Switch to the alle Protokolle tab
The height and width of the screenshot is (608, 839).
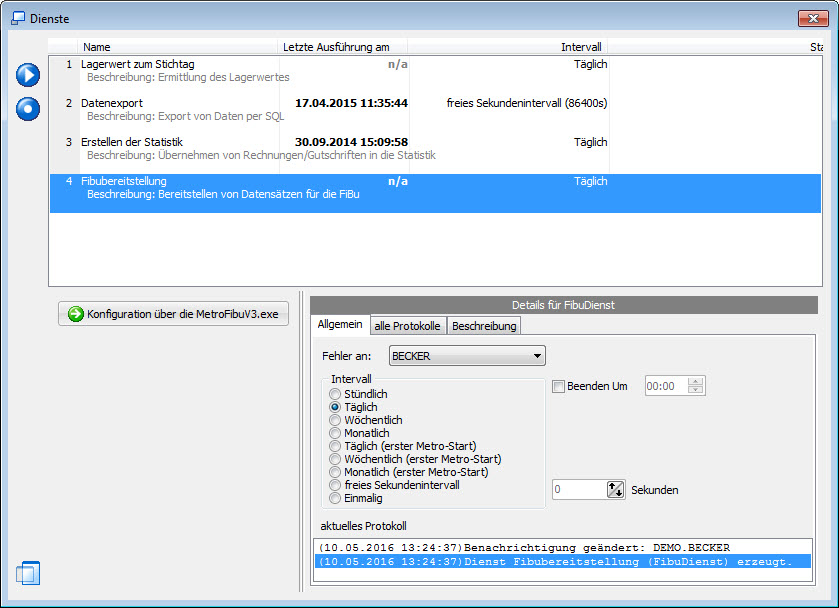pyautogui.click(x=406, y=326)
